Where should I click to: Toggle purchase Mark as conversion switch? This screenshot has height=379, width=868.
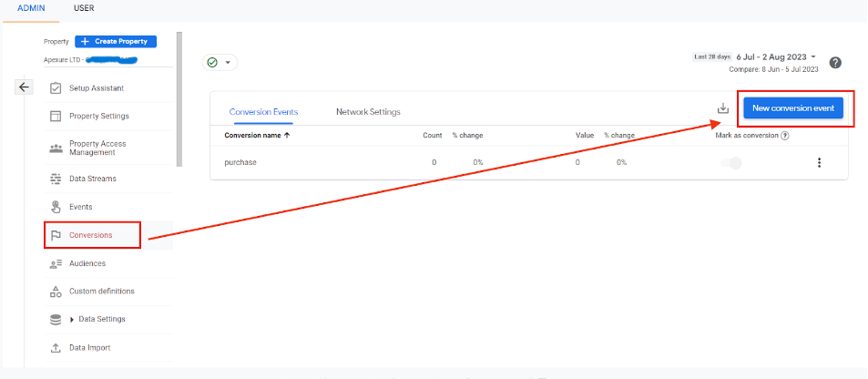[x=732, y=162]
